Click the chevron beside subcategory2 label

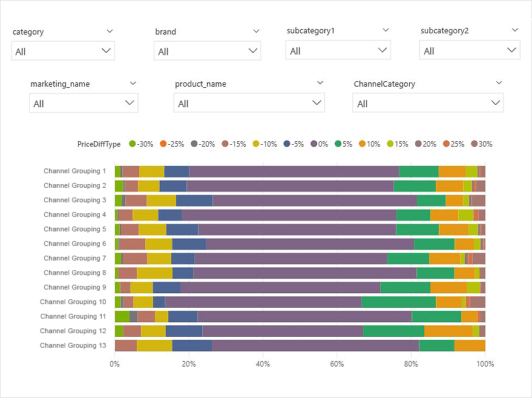(515, 30)
